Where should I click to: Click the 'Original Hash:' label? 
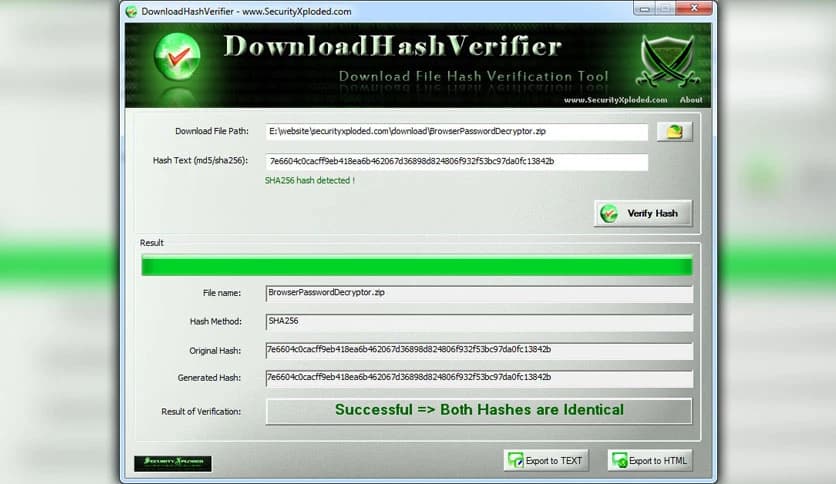coord(215,351)
